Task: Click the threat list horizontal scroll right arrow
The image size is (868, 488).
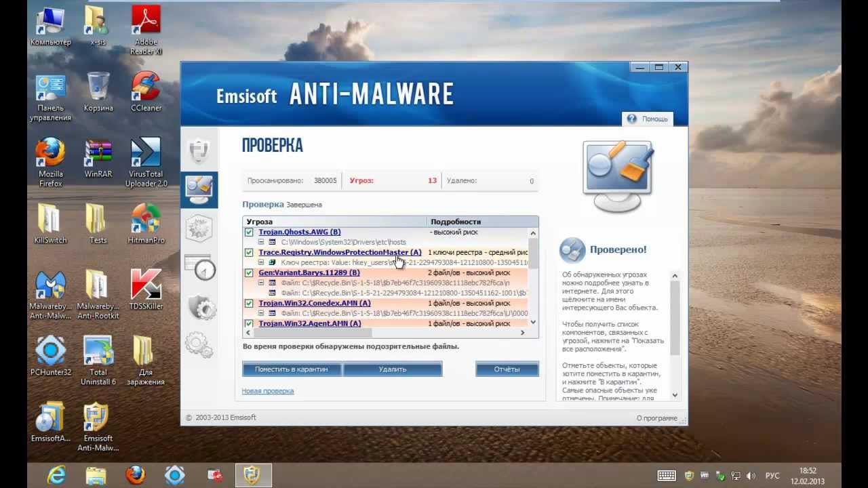Action: tap(522, 333)
